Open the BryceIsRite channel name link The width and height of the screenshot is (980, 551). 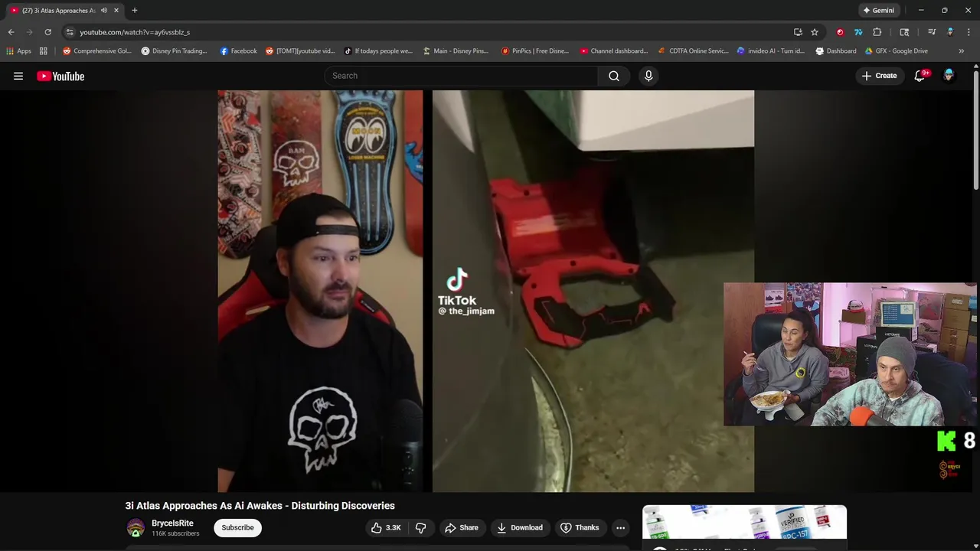[x=172, y=523]
